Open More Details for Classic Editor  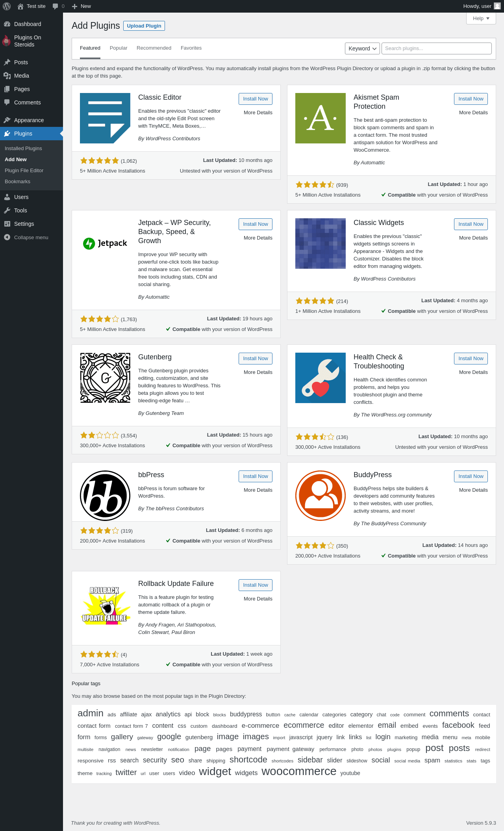(258, 113)
